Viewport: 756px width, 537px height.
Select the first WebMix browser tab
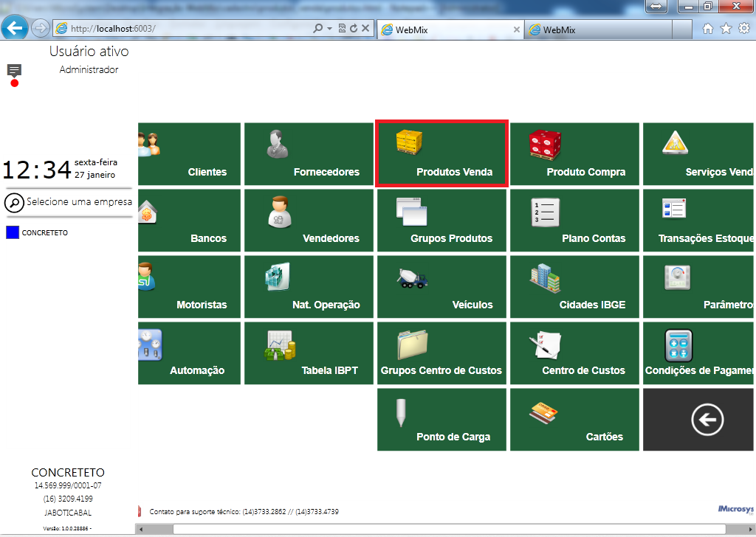pos(450,30)
